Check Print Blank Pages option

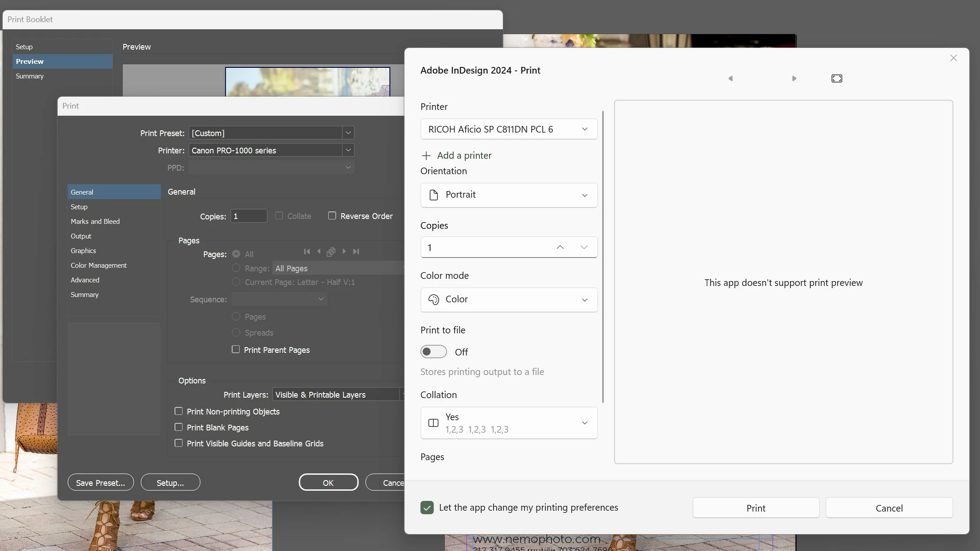[179, 427]
